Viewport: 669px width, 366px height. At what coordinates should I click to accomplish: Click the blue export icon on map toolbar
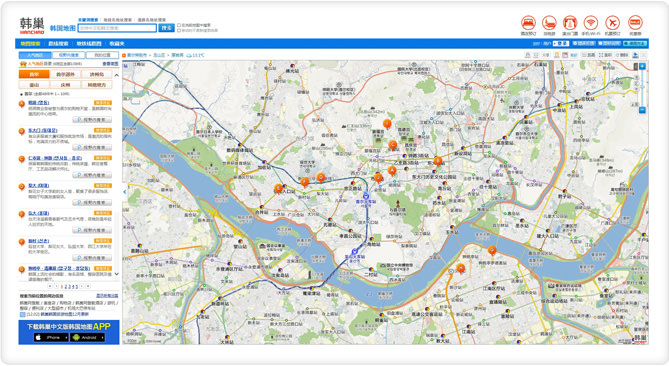pos(635,55)
